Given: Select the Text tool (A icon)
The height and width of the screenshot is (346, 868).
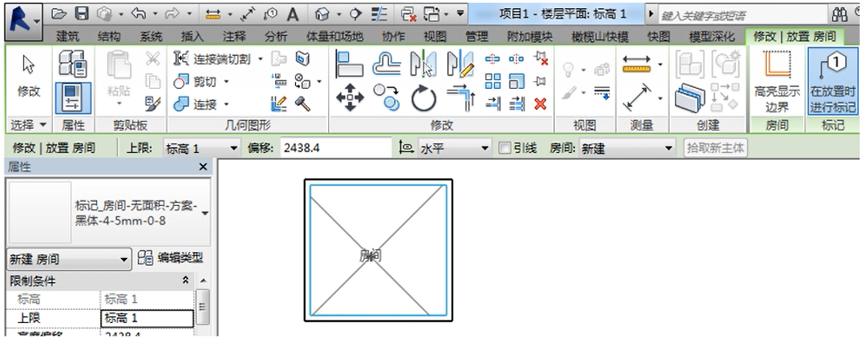Looking at the screenshot, I should click(293, 13).
